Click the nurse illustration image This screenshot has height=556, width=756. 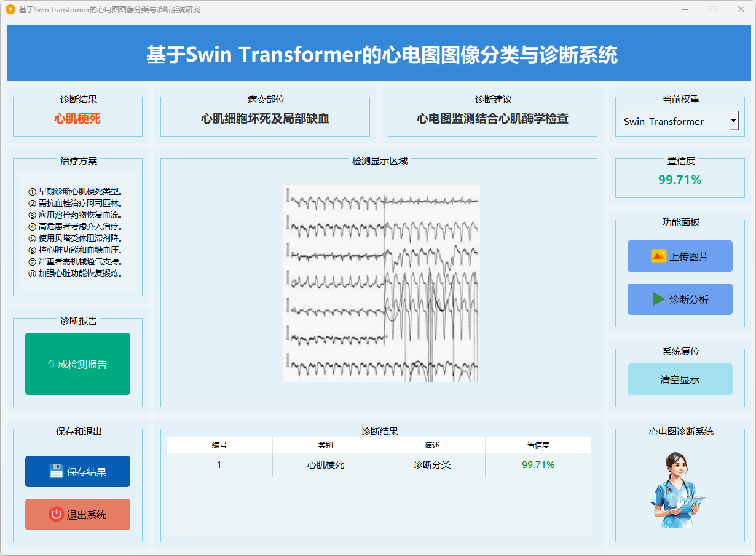676,490
